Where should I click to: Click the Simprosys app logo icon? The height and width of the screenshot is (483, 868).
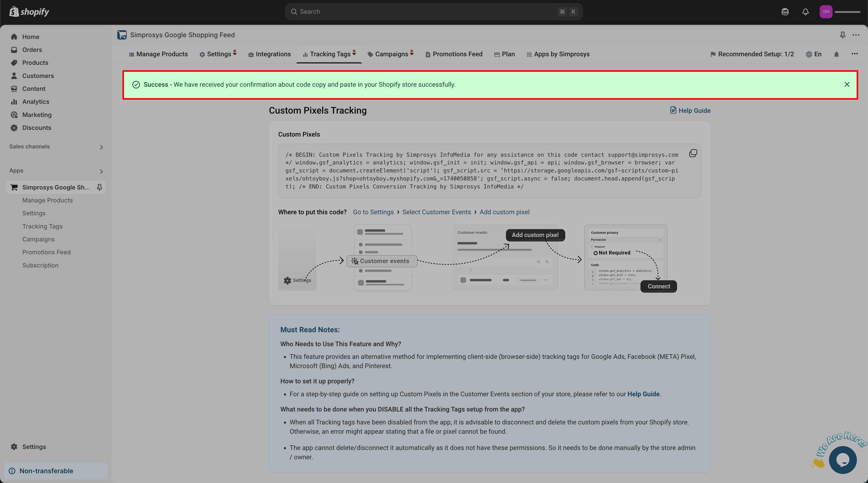click(122, 35)
